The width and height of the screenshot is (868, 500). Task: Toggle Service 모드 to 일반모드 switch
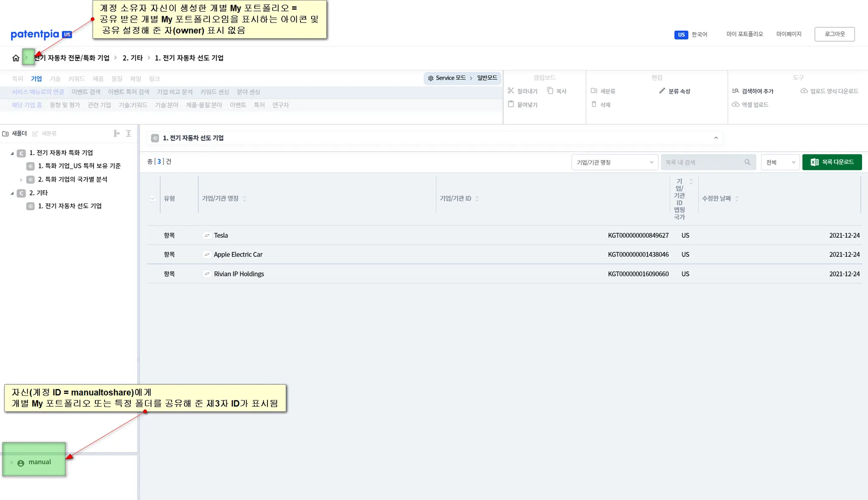[462, 78]
